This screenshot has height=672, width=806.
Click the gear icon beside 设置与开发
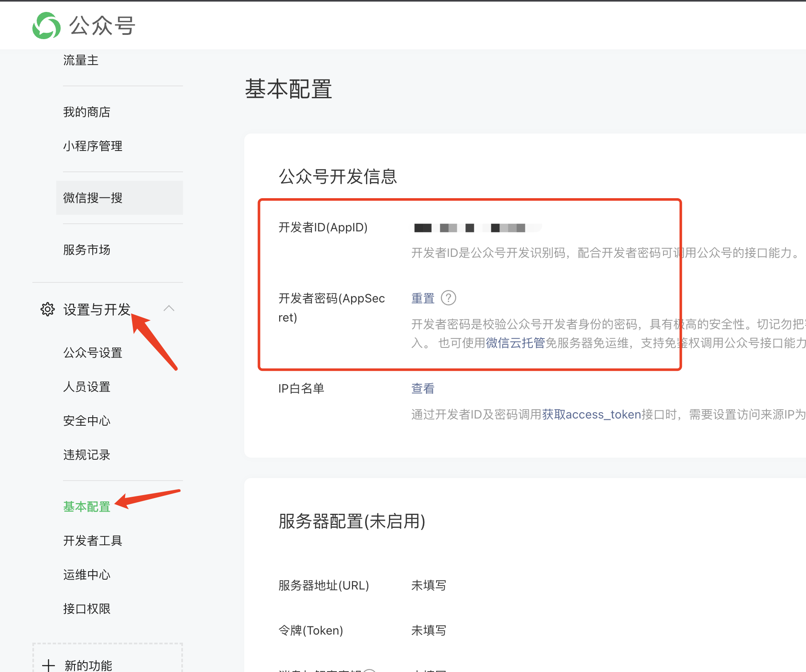(x=48, y=309)
